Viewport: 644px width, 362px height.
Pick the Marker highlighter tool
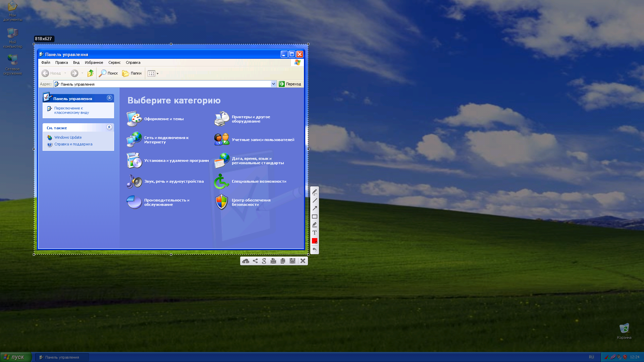(315, 225)
